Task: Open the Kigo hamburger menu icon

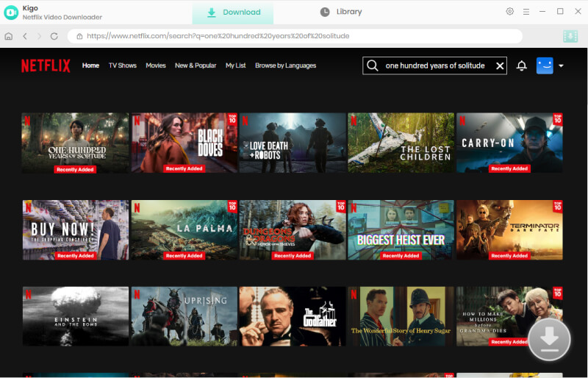Action: pyautogui.click(x=526, y=12)
